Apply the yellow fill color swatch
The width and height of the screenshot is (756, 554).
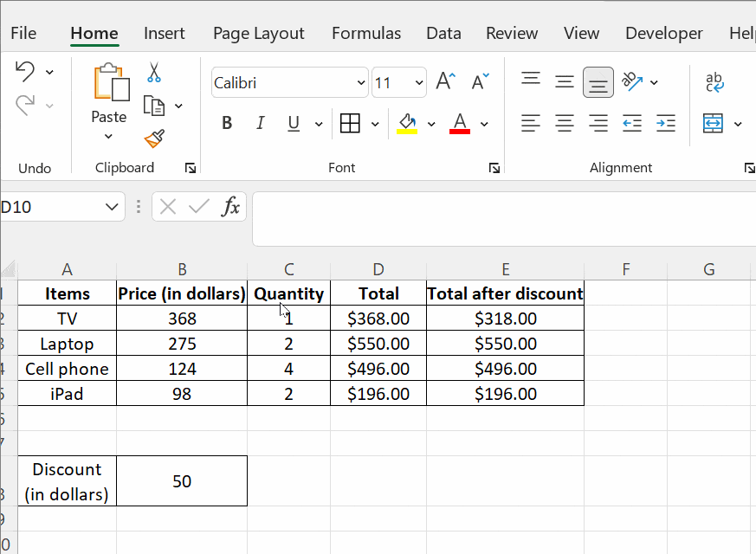point(407,124)
